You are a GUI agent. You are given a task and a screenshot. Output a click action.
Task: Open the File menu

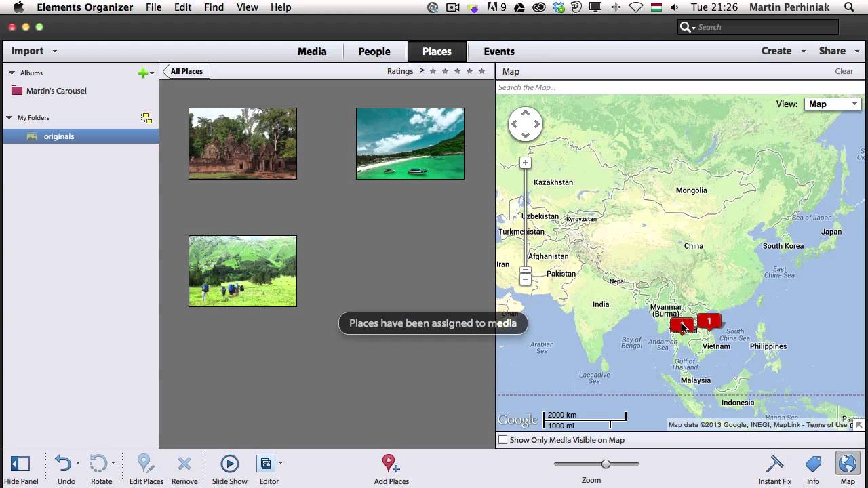pyautogui.click(x=153, y=7)
